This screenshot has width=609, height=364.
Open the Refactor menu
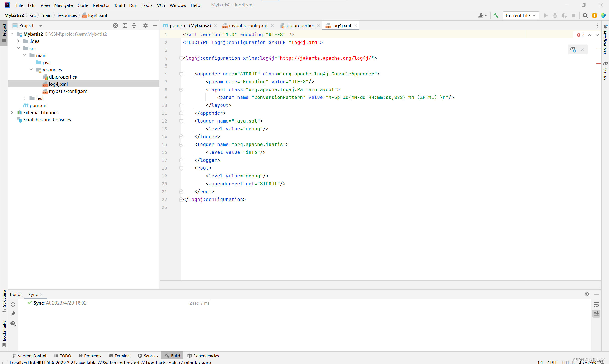point(101,5)
